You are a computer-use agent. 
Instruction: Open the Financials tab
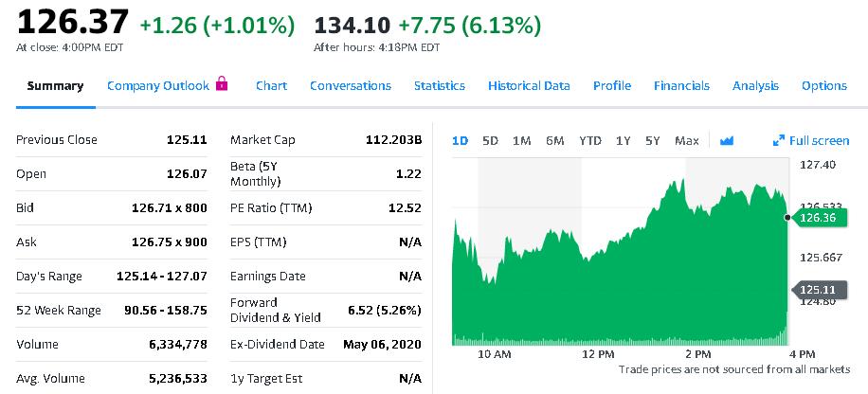pyautogui.click(x=680, y=86)
